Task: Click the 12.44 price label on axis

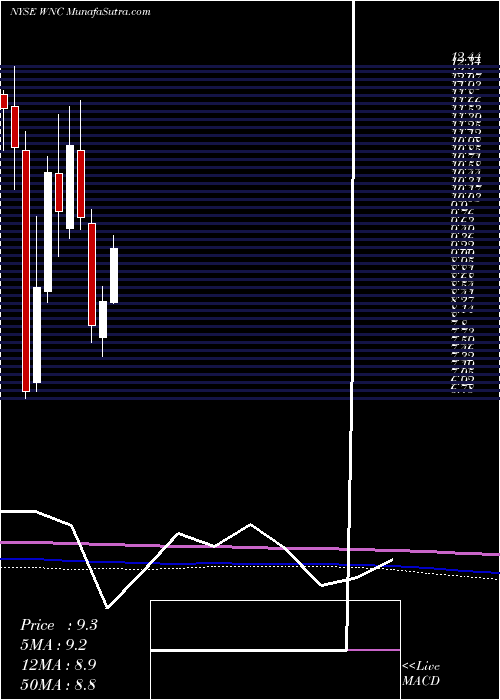Action: 467,57
